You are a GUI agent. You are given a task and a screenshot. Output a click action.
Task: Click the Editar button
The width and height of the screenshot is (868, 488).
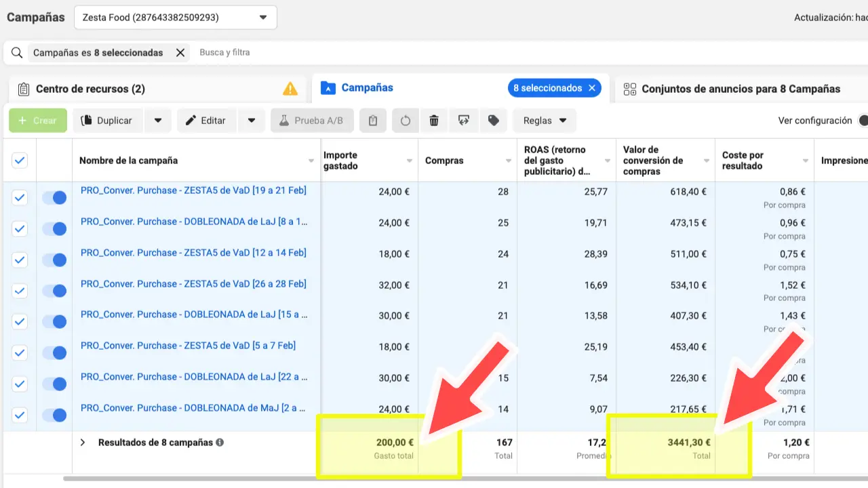(205, 121)
